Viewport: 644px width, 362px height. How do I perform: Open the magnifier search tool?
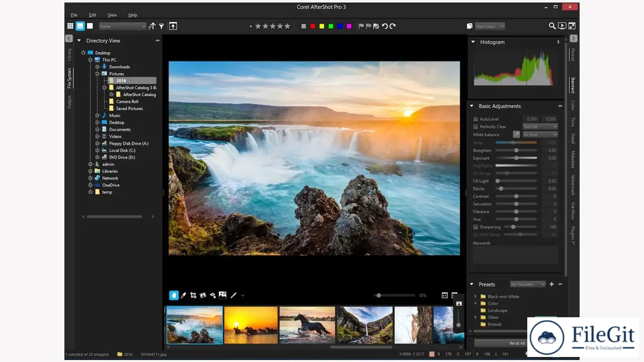552,26
